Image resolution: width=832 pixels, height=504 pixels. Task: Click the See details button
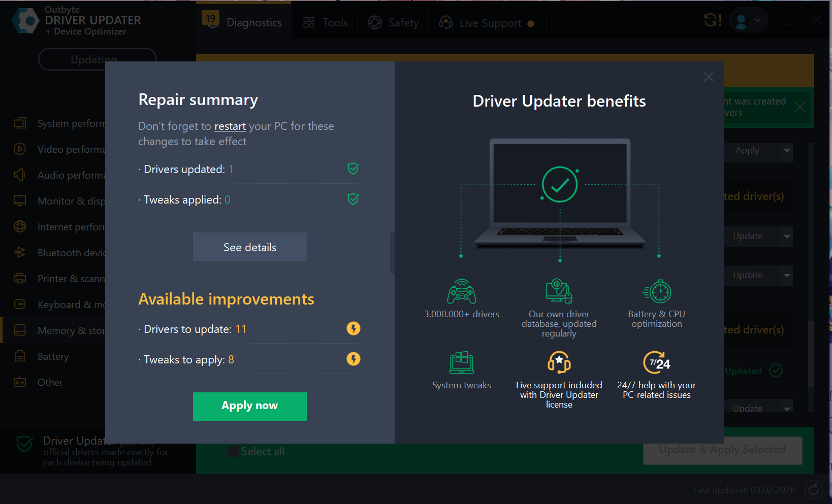pyautogui.click(x=249, y=247)
